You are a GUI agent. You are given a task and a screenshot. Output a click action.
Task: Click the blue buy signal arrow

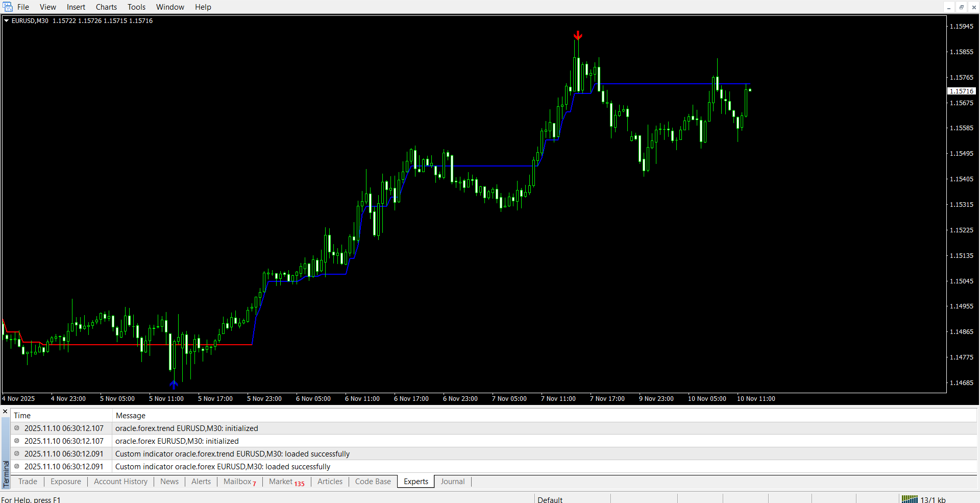point(174,384)
